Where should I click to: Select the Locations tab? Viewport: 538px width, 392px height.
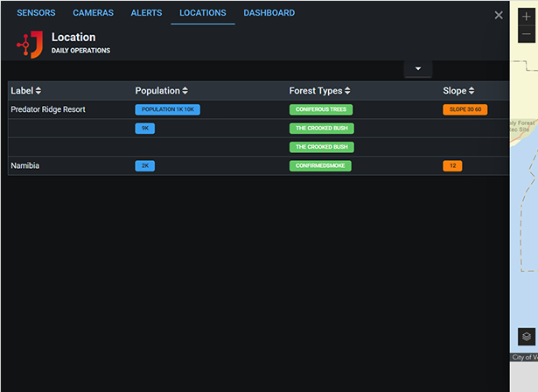[202, 13]
